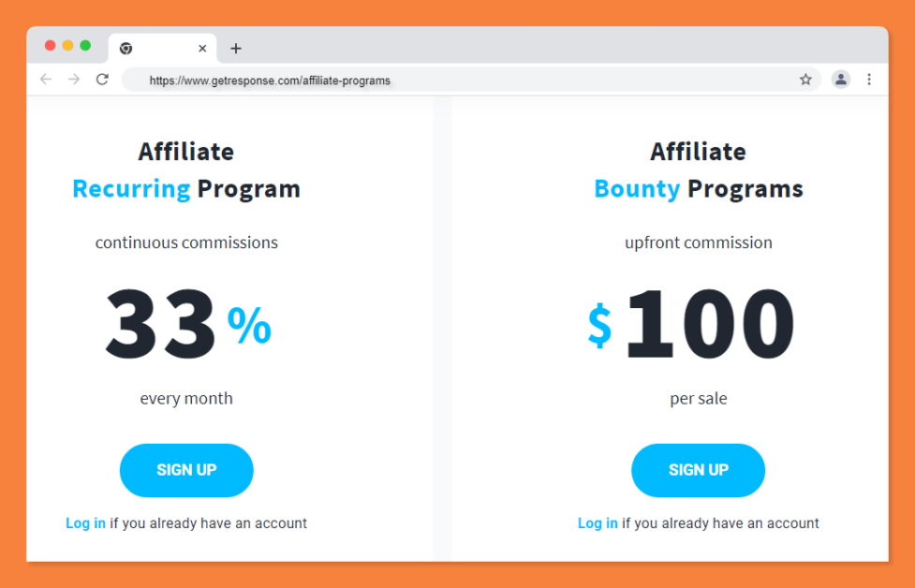915x588 pixels.
Task: Click the yellow minimize window dot
Action: point(67,46)
